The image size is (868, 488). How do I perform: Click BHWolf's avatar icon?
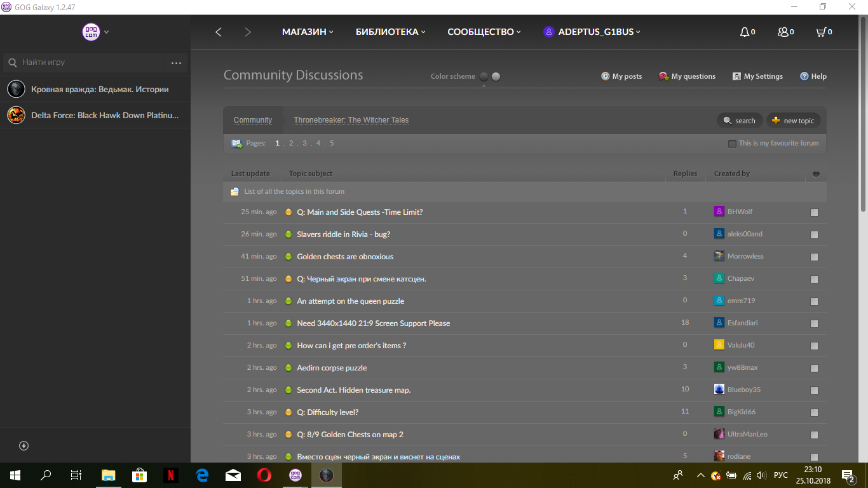[x=719, y=212]
